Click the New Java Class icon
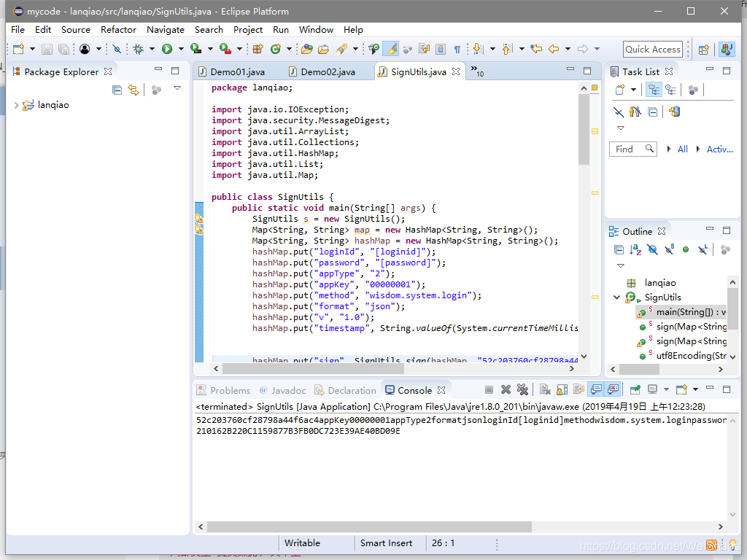 point(275,49)
